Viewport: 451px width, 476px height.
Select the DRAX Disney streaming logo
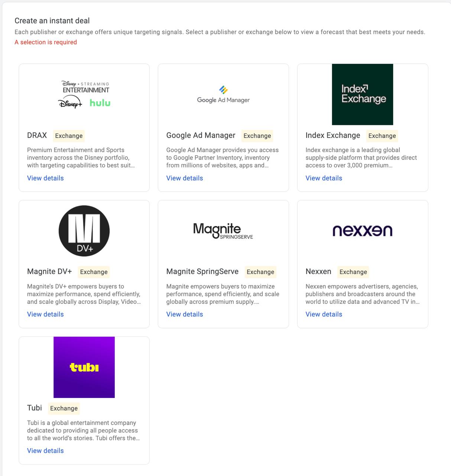tap(84, 94)
